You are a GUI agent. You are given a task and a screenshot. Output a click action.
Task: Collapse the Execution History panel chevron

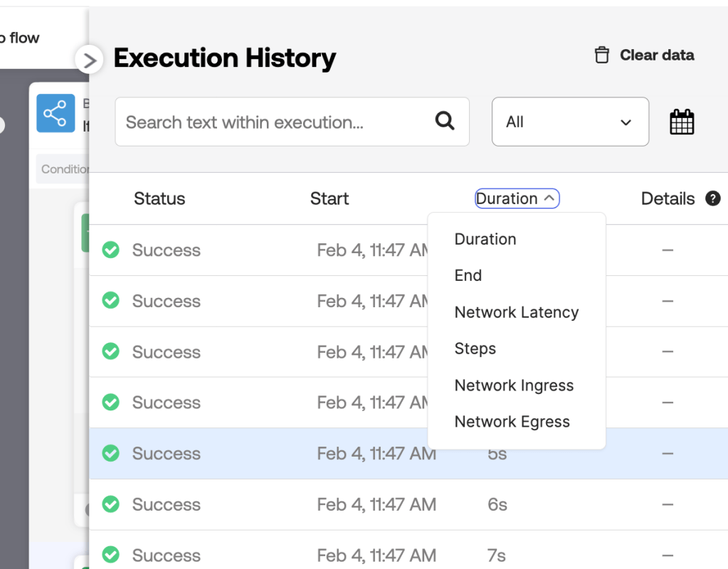click(x=89, y=60)
